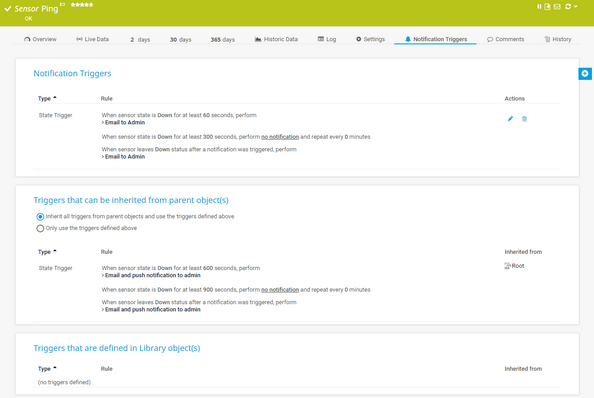Viewport: 594px width, 398px height.
Task: Select 'Inherit all triggers from parent objects' option
Action: click(40, 217)
